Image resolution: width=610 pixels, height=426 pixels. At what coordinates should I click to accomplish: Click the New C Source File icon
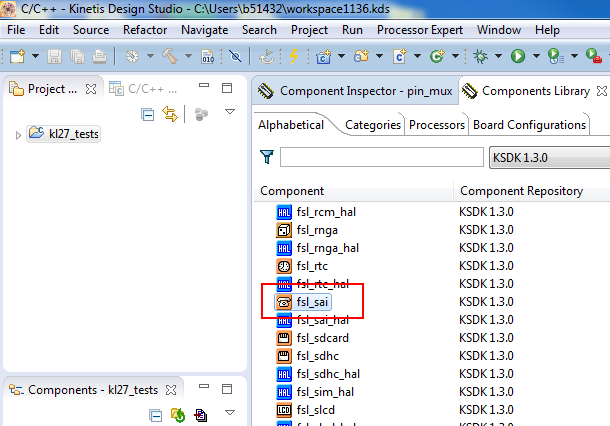400,57
